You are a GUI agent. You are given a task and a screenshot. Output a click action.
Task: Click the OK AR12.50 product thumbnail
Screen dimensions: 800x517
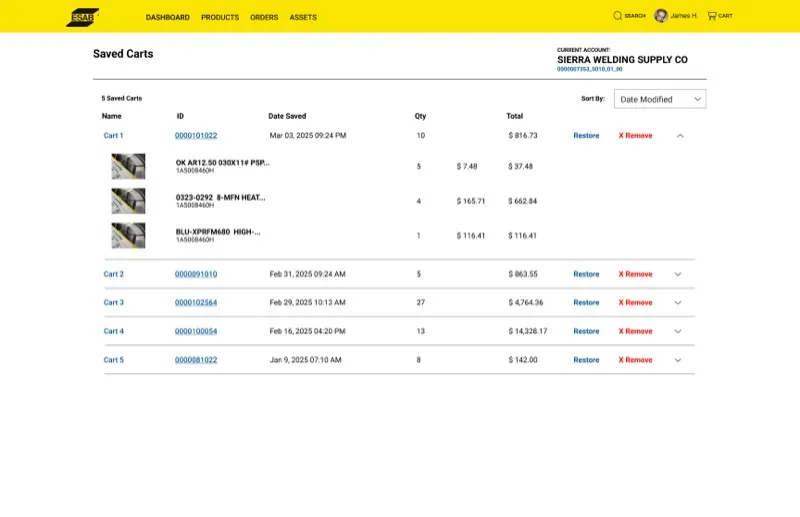(x=128, y=166)
